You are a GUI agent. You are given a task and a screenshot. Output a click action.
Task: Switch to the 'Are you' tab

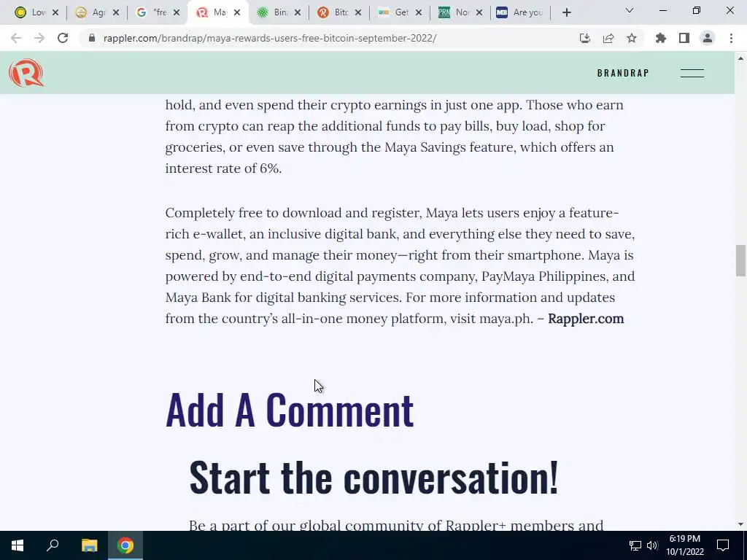520,12
